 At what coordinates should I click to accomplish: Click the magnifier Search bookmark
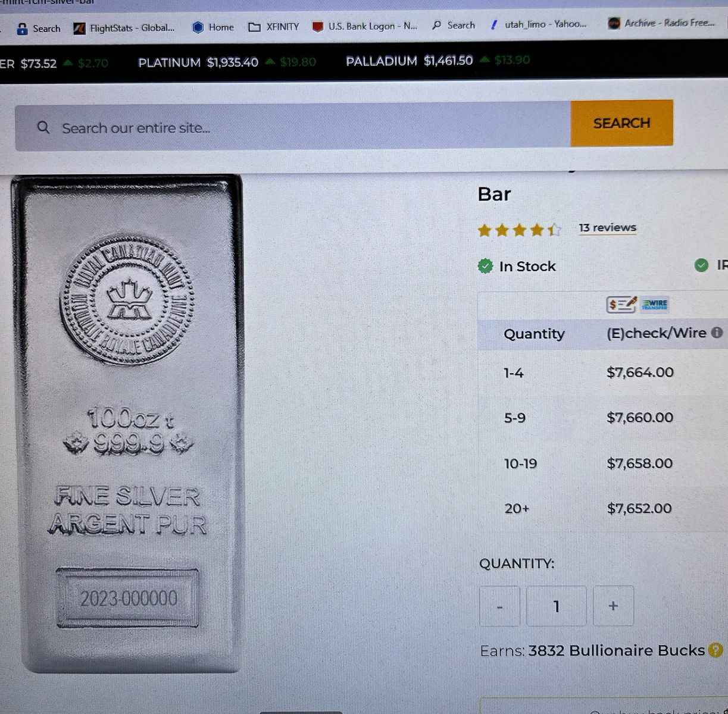[x=454, y=25]
